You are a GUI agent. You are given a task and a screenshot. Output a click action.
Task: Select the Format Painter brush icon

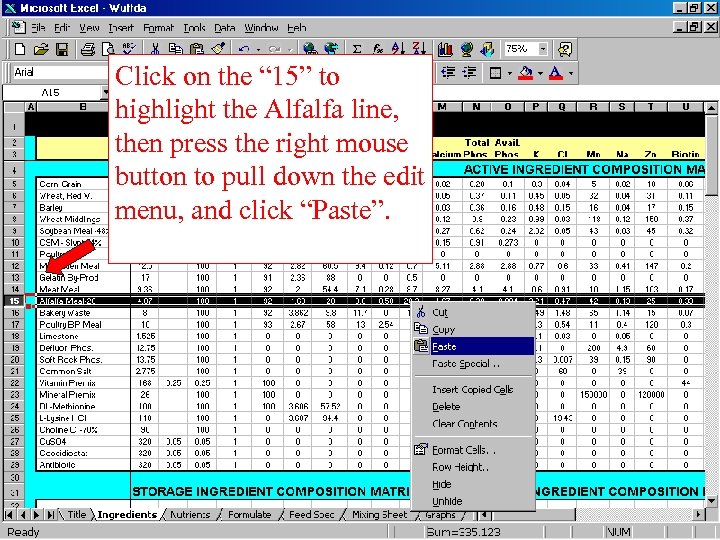click(x=218, y=49)
